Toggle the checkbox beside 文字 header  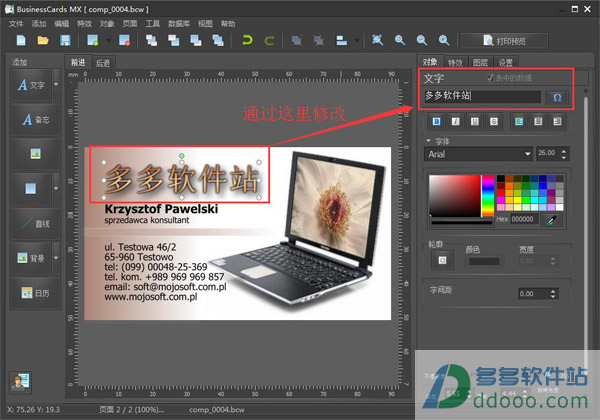pos(490,78)
